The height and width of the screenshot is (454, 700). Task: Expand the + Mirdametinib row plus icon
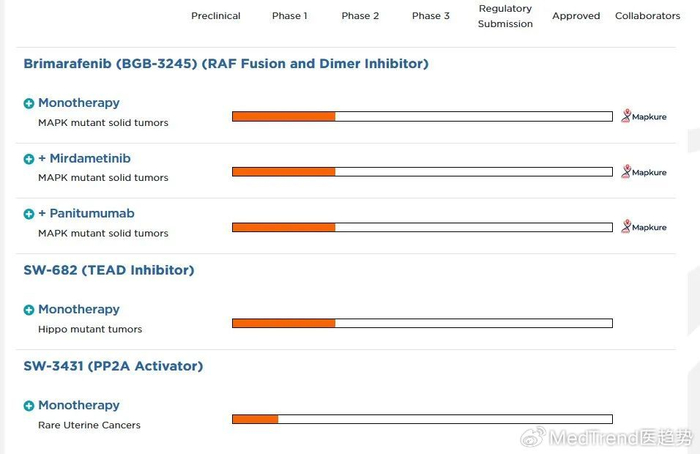coord(29,159)
